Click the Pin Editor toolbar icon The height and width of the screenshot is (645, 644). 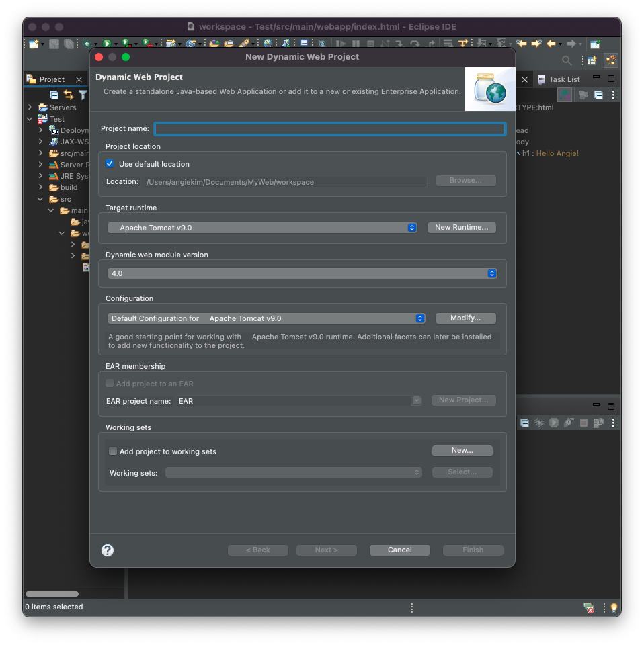[595, 44]
